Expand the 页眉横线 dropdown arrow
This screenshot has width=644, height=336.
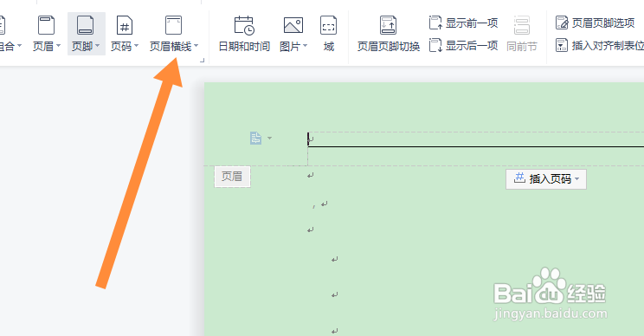point(196,46)
